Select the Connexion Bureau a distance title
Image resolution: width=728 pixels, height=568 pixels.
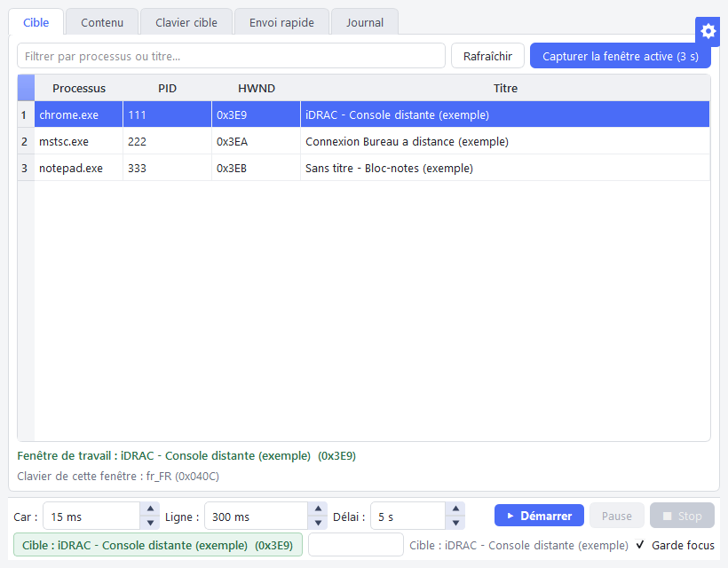click(x=505, y=141)
